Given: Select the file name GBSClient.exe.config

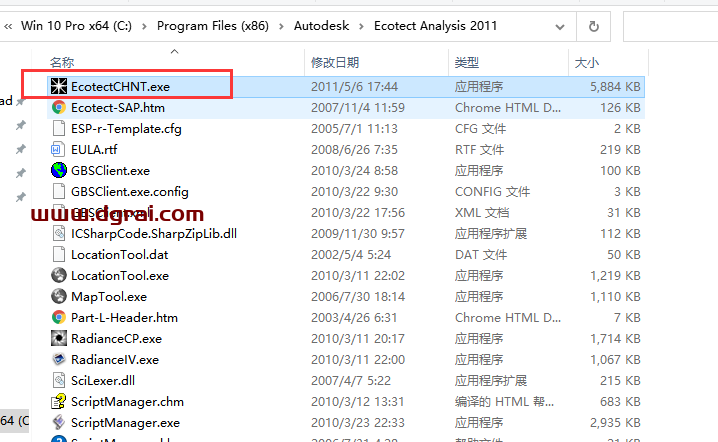Looking at the screenshot, I should 130,192.
